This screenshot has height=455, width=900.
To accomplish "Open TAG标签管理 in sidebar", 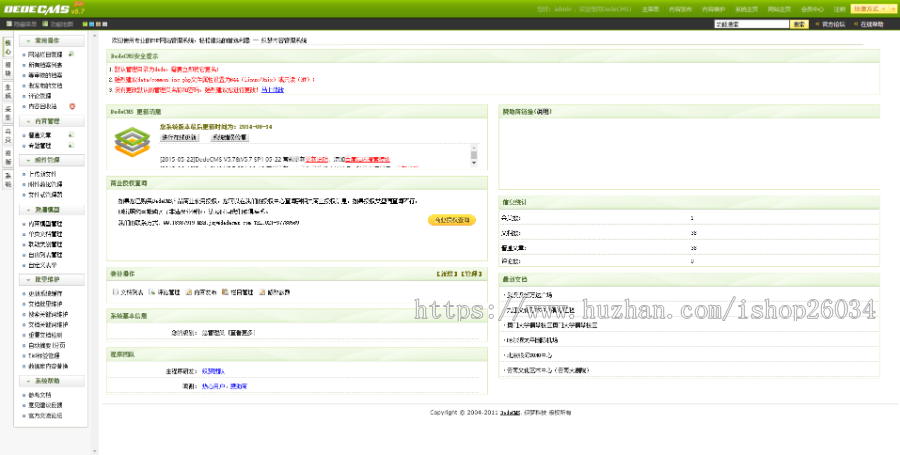I will point(44,356).
